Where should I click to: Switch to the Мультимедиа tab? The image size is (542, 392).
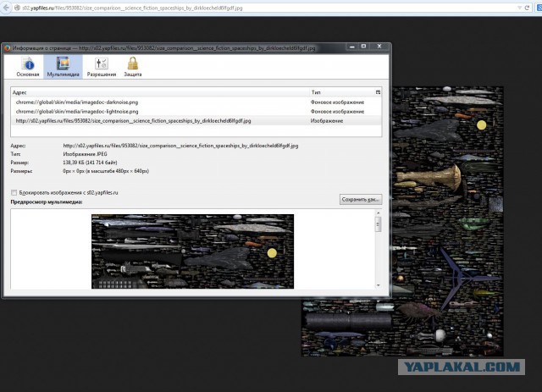pyautogui.click(x=63, y=67)
